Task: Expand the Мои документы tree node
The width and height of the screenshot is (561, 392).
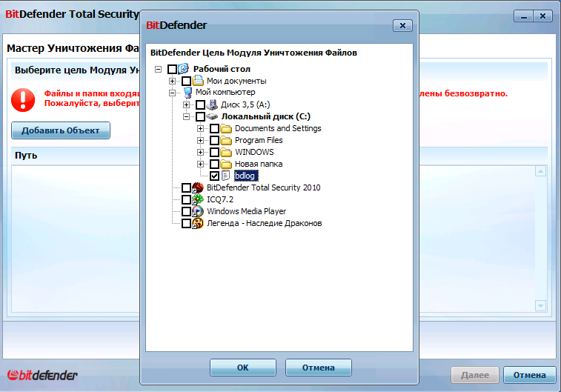Action: (172, 81)
